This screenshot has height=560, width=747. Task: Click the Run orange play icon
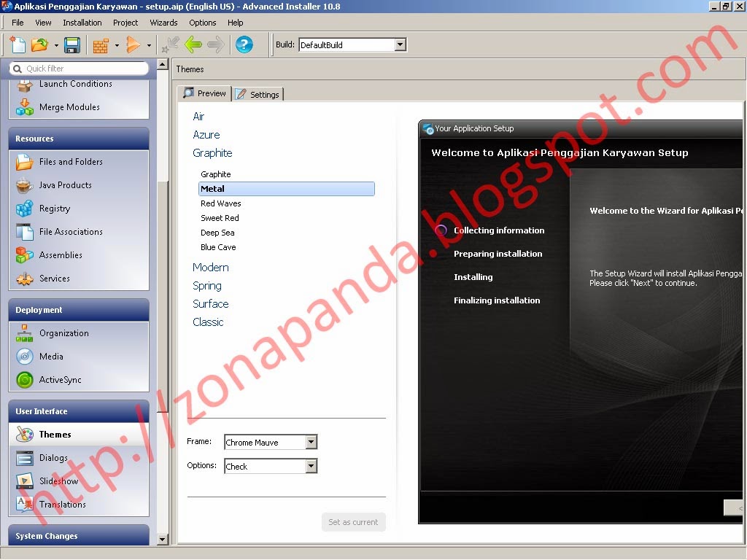pyautogui.click(x=133, y=44)
